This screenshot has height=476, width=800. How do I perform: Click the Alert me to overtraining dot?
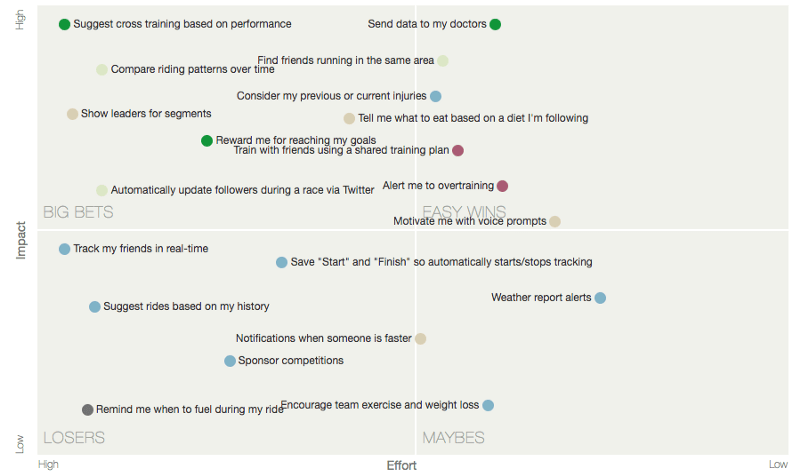click(x=503, y=186)
